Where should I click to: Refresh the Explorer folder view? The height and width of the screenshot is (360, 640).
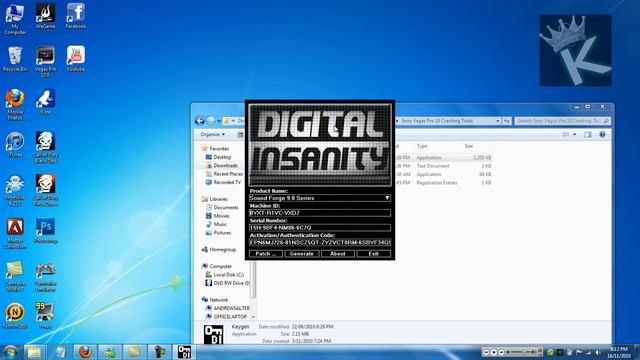point(507,121)
